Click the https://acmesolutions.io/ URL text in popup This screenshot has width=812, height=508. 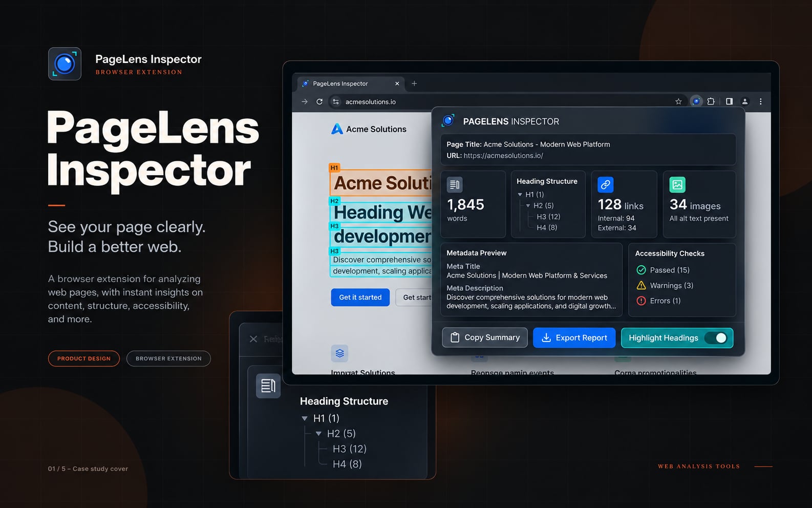pos(503,156)
